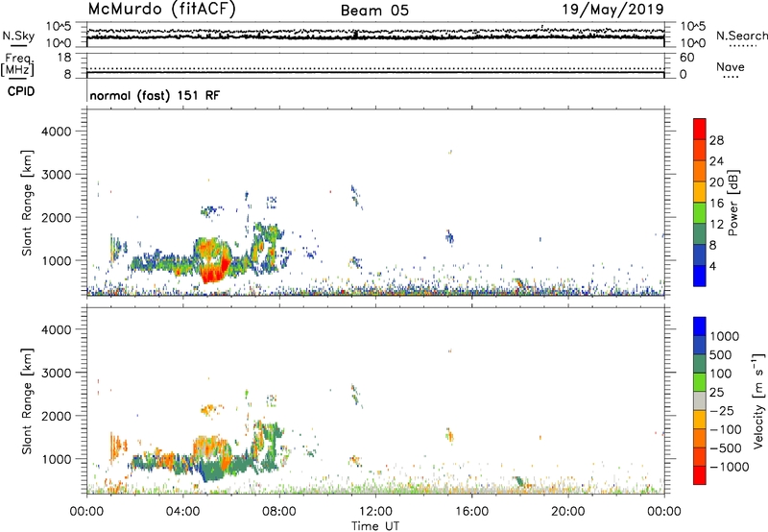
Task: Click the green echo patch near 18:00 in Velocity panel
Action: tap(518, 481)
